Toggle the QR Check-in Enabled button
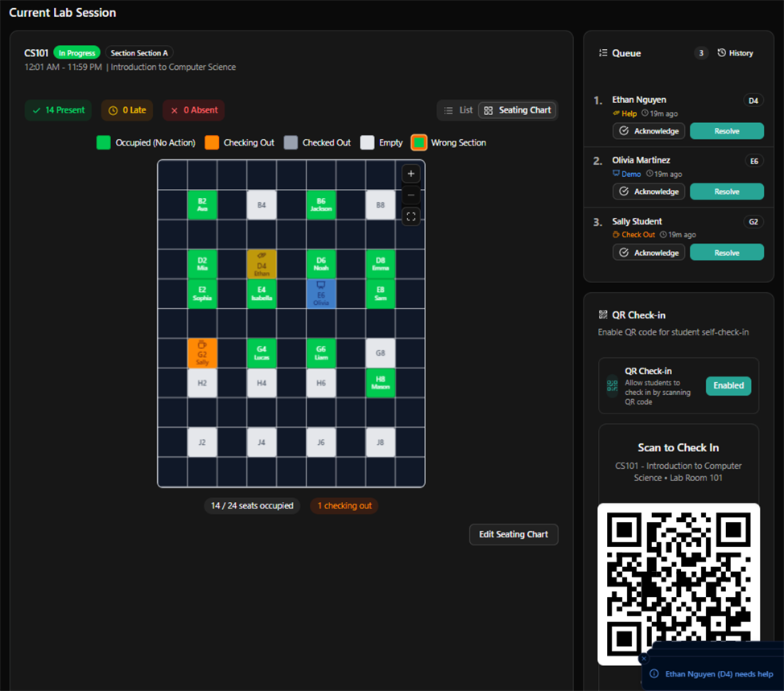Image resolution: width=784 pixels, height=691 pixels. (x=728, y=385)
